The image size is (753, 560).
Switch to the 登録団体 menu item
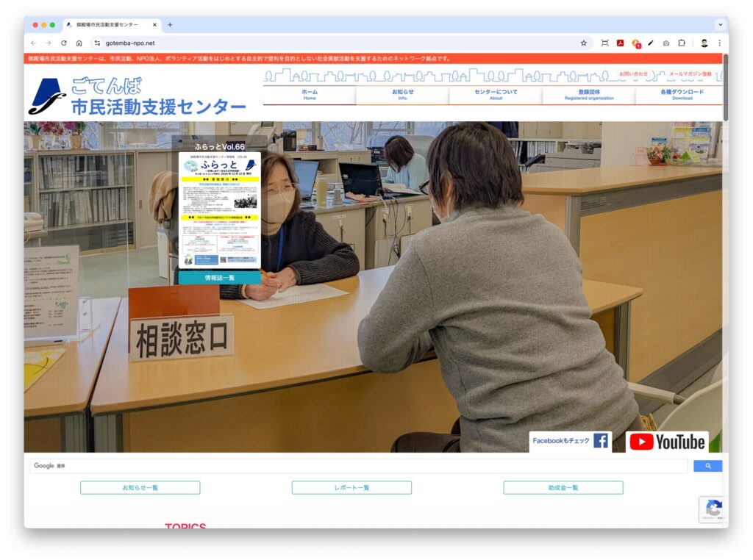[588, 95]
